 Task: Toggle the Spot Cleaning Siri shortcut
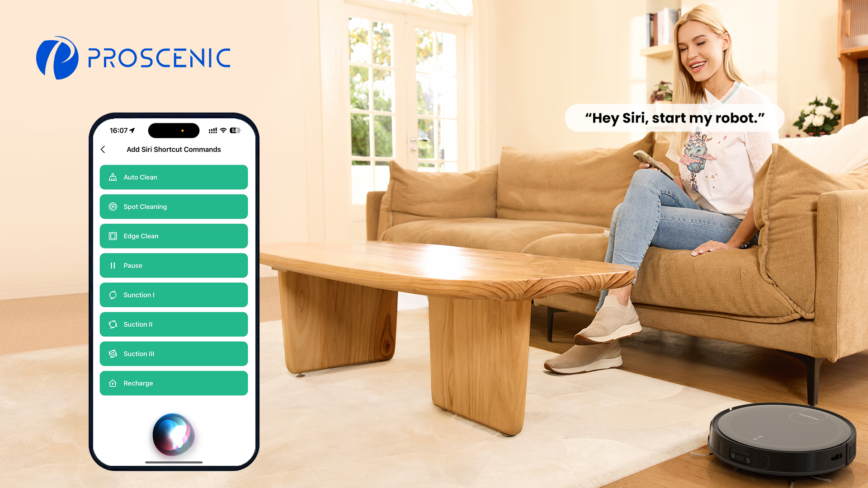point(174,206)
